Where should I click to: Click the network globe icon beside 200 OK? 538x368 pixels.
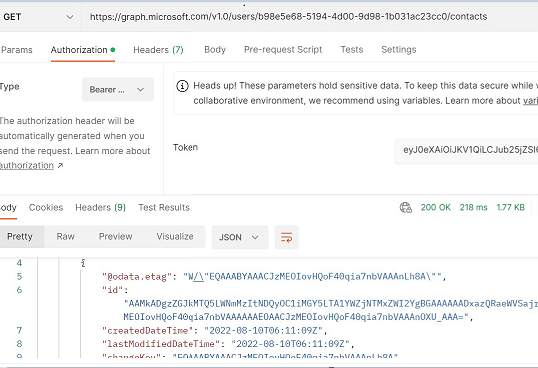406,207
